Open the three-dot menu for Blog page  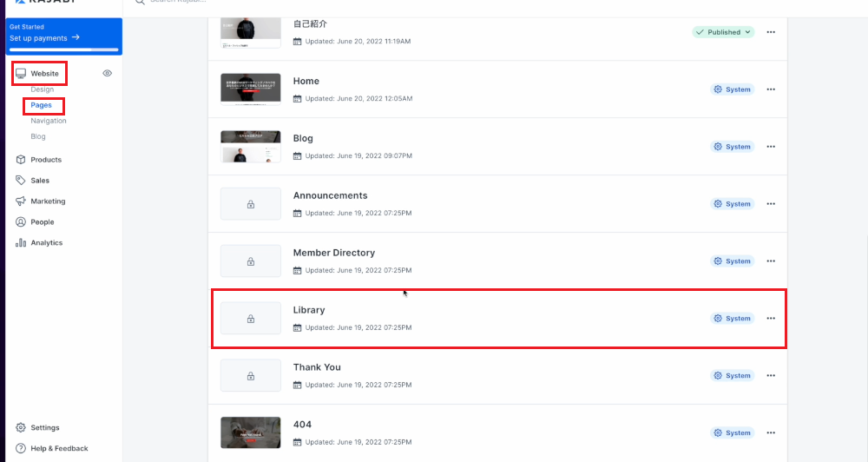[771, 147]
